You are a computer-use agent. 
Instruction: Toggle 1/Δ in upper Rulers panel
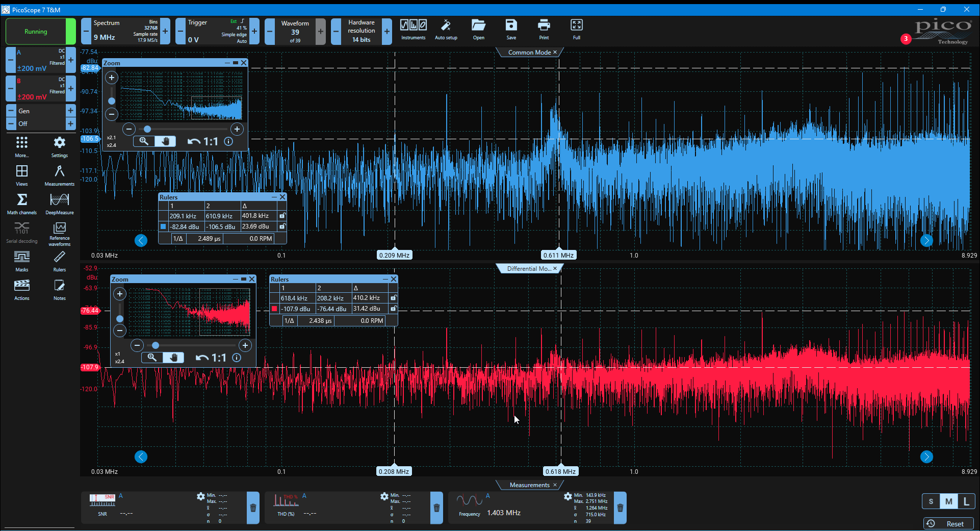(x=178, y=238)
